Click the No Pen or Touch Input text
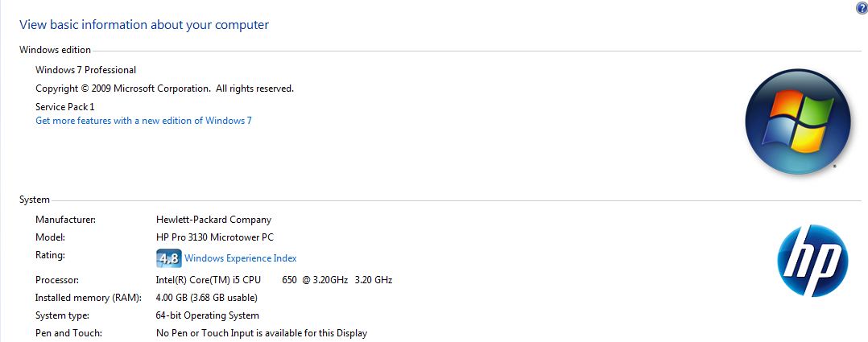Image resolution: width=868 pixels, height=342 pixels. (x=261, y=333)
